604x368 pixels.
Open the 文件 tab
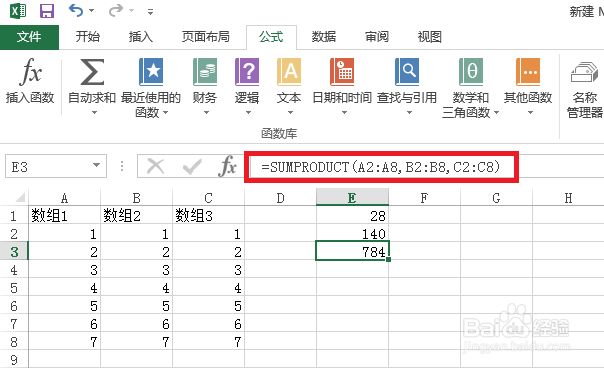[x=29, y=37]
